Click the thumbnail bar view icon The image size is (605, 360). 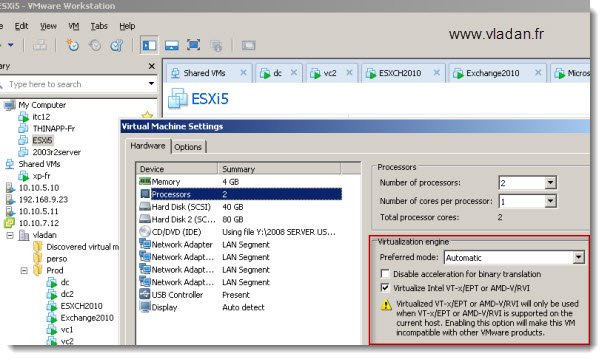click(172, 46)
